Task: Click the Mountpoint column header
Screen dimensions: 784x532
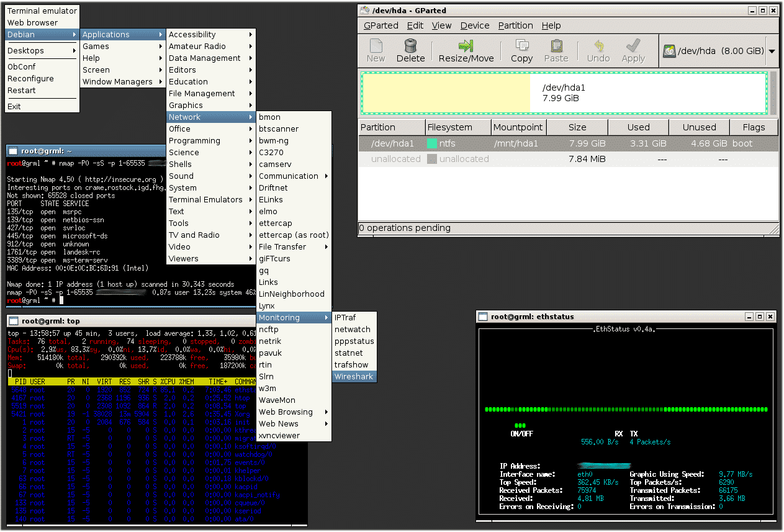Action: pyautogui.click(x=519, y=127)
